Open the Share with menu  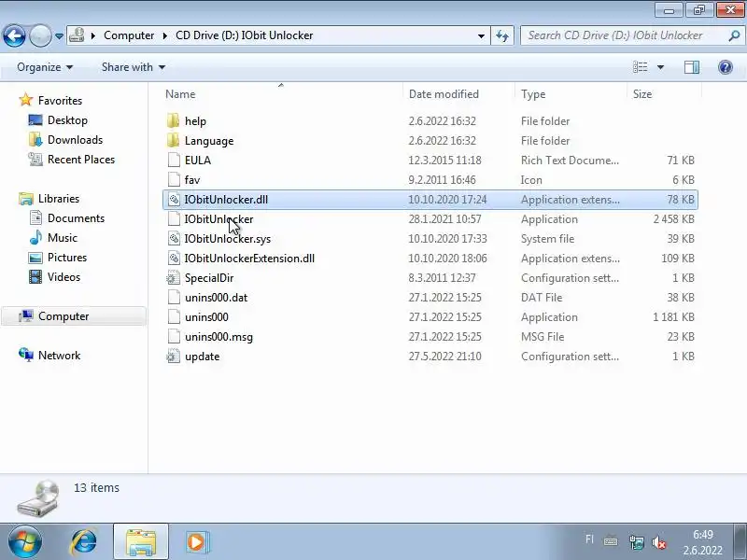[134, 67]
